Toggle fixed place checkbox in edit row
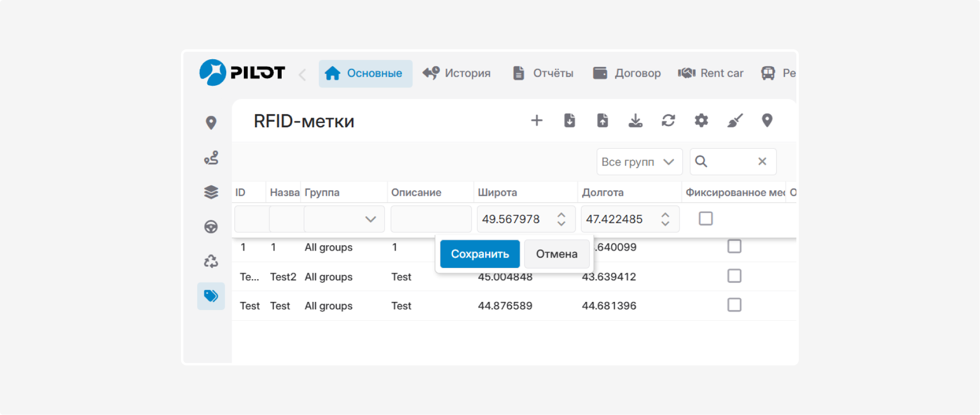Screen dimensions: 980x415 (x=705, y=218)
